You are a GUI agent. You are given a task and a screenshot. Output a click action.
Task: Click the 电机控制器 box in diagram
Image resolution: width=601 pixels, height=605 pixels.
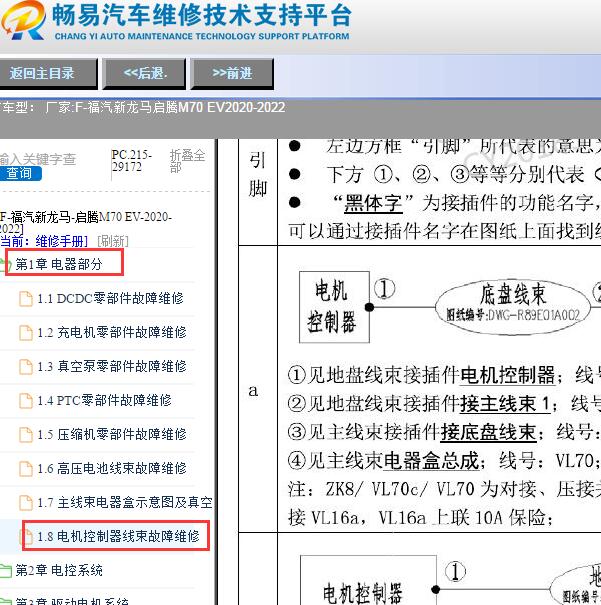(x=334, y=307)
